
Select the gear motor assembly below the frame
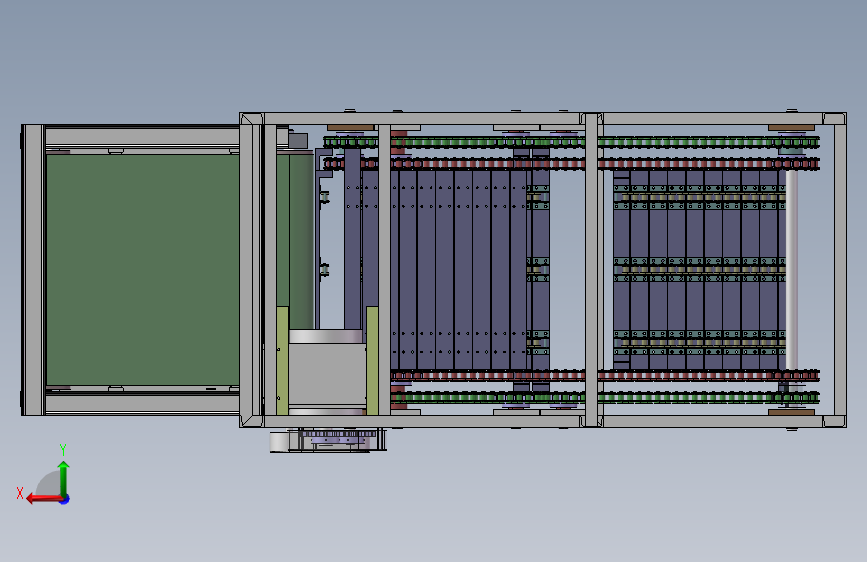328,441
